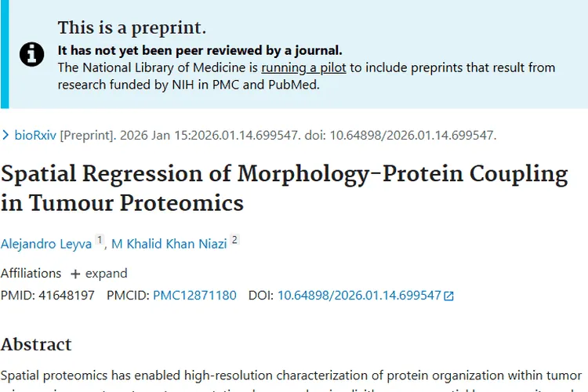Click the Abstract section heading
Viewport: 588px width, 392px height.
pyautogui.click(x=36, y=344)
